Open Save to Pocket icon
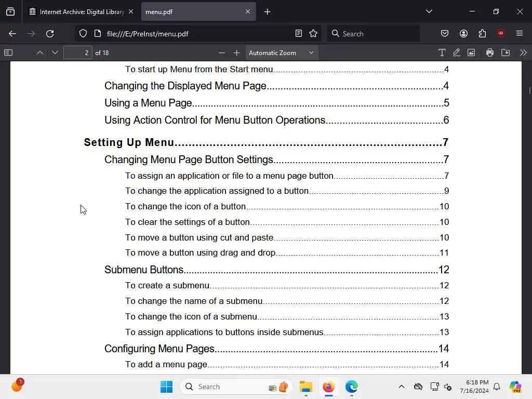 tap(445, 33)
